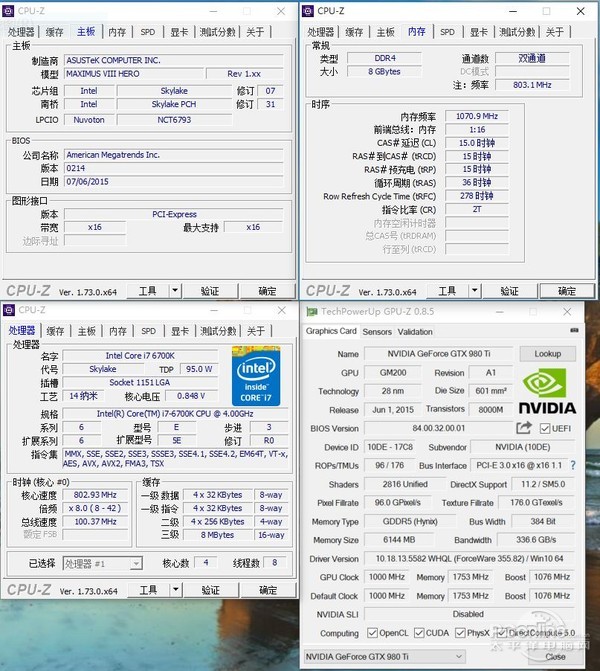The width and height of the screenshot is (600, 671).
Task: Click the core voltage value 0.848 V
Action: [191, 396]
